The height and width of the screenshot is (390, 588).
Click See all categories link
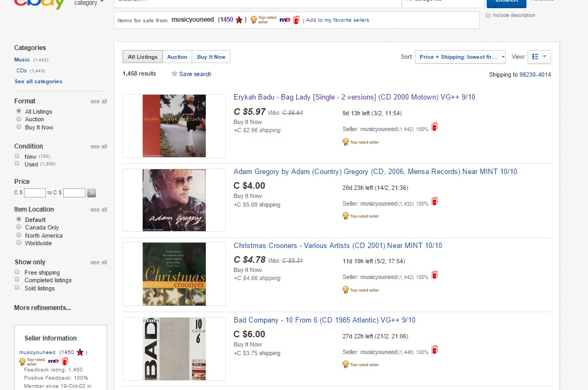[x=38, y=81]
